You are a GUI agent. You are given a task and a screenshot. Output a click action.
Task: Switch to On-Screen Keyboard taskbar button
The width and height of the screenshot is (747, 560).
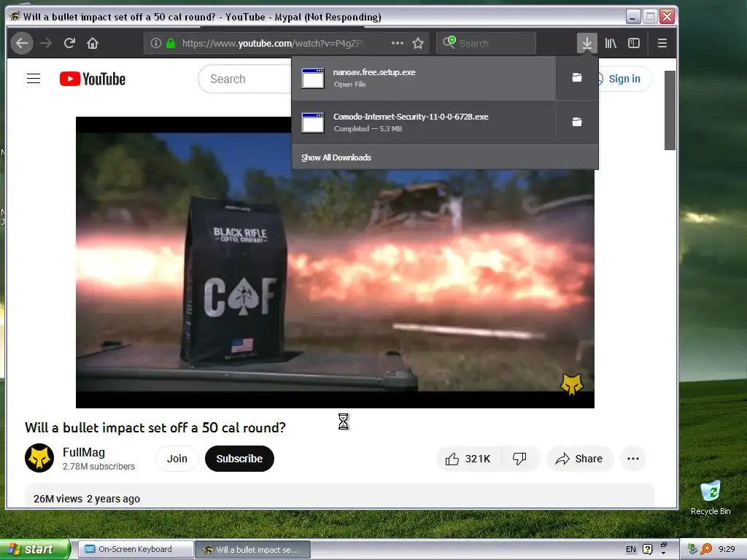tap(136, 549)
